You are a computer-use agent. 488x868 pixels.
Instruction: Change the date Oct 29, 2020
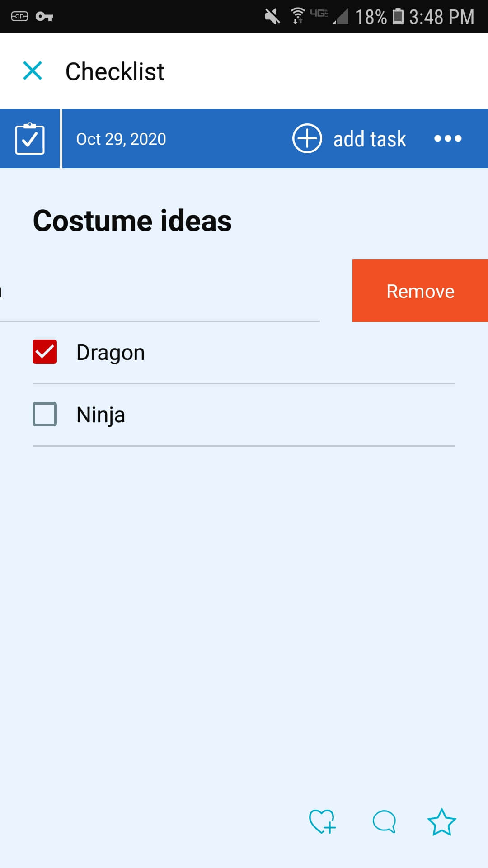(x=121, y=139)
